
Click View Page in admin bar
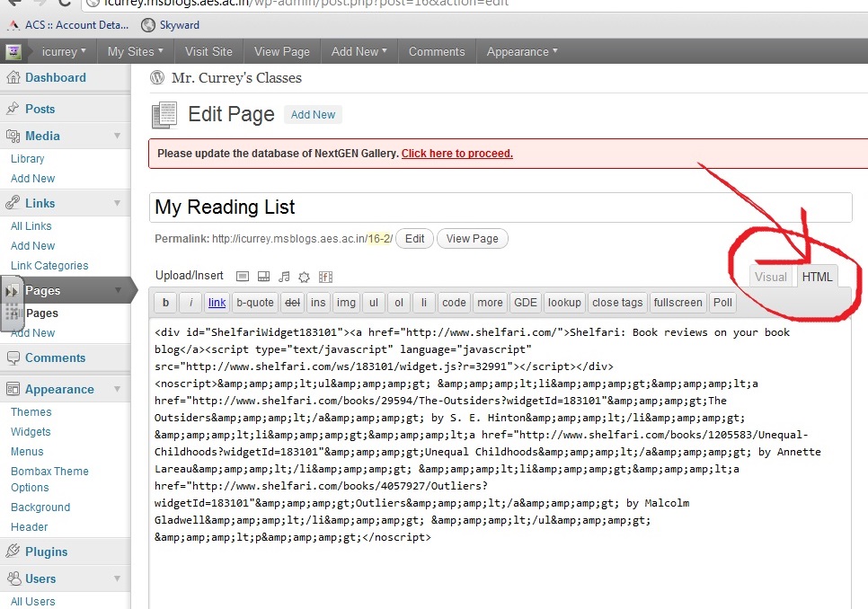[x=282, y=51]
